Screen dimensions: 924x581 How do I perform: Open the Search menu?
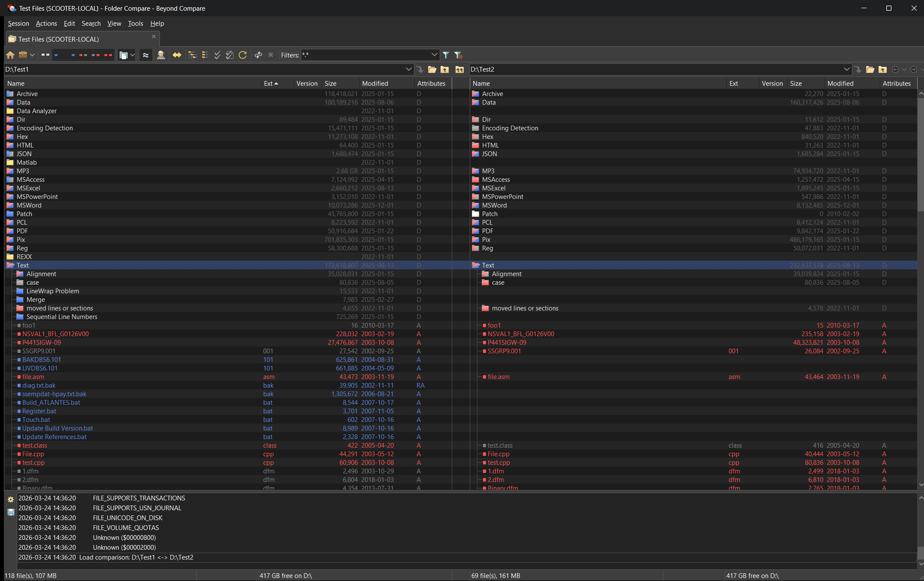point(91,24)
